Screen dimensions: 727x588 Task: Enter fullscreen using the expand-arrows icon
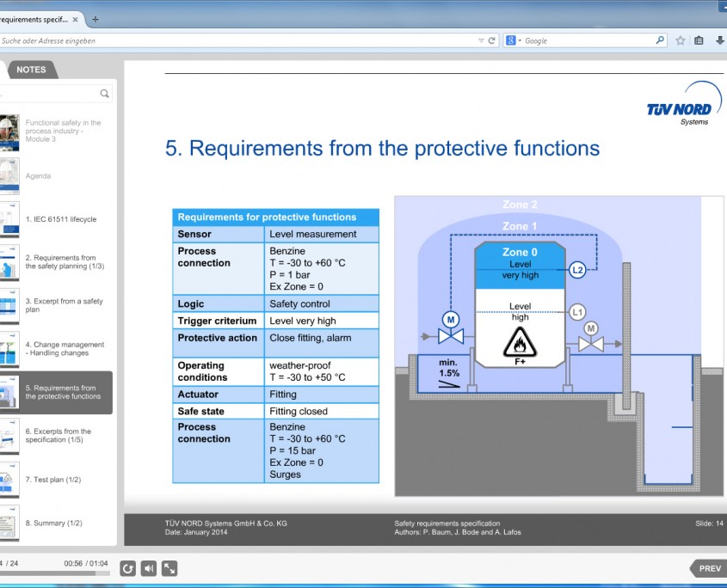[169, 568]
